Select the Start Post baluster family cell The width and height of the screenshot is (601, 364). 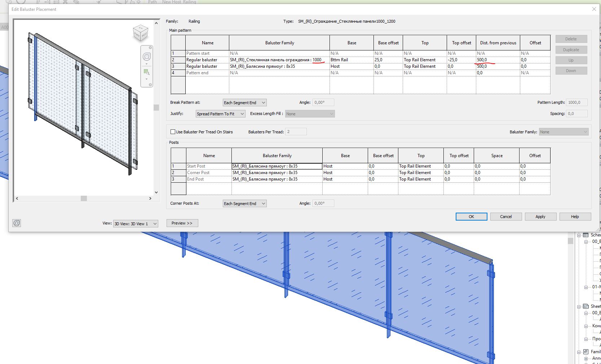(277, 166)
